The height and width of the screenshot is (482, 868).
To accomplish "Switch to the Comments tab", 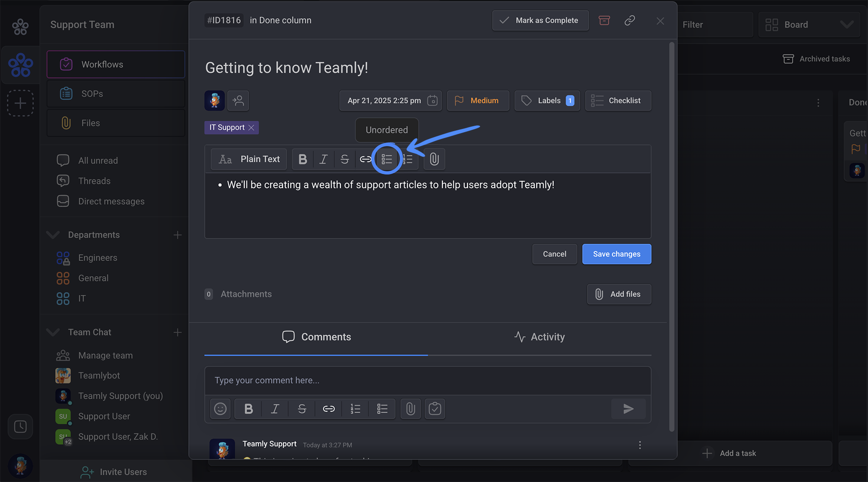I will (x=316, y=337).
